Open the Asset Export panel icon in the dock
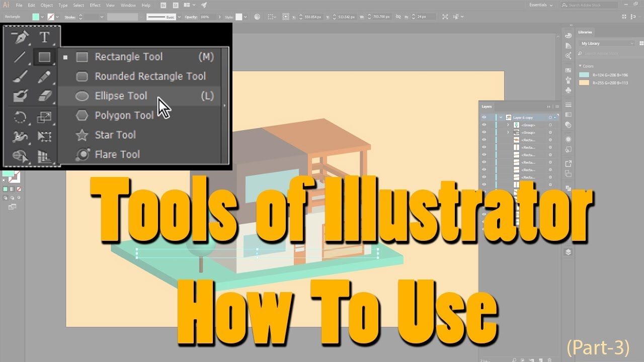 pyautogui.click(x=568, y=164)
